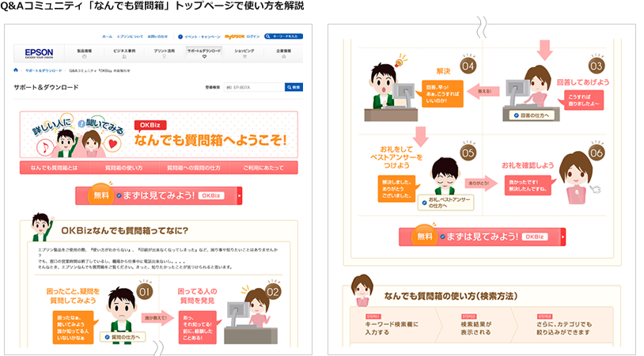Click the lightbulb icon under プリント活用

[x=164, y=57]
